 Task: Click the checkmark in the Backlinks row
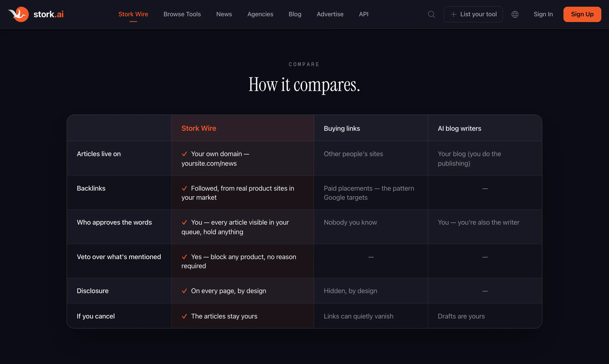point(184,188)
